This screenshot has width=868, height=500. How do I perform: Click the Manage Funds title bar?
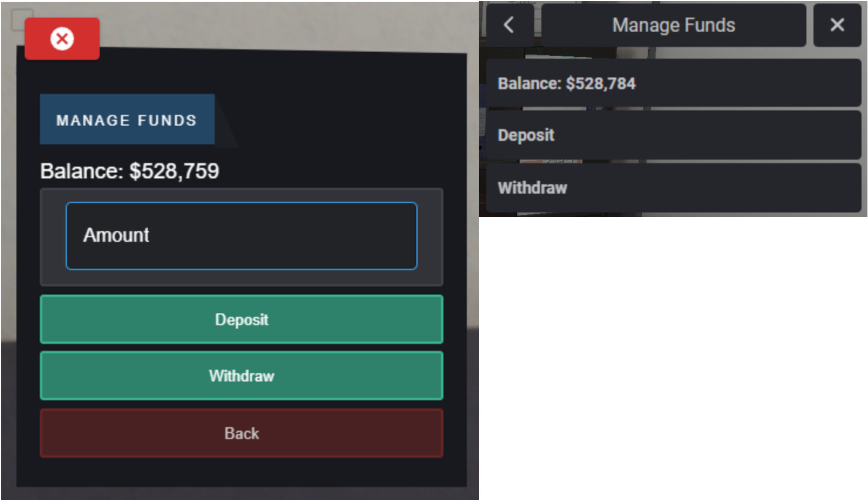pyautogui.click(x=673, y=25)
